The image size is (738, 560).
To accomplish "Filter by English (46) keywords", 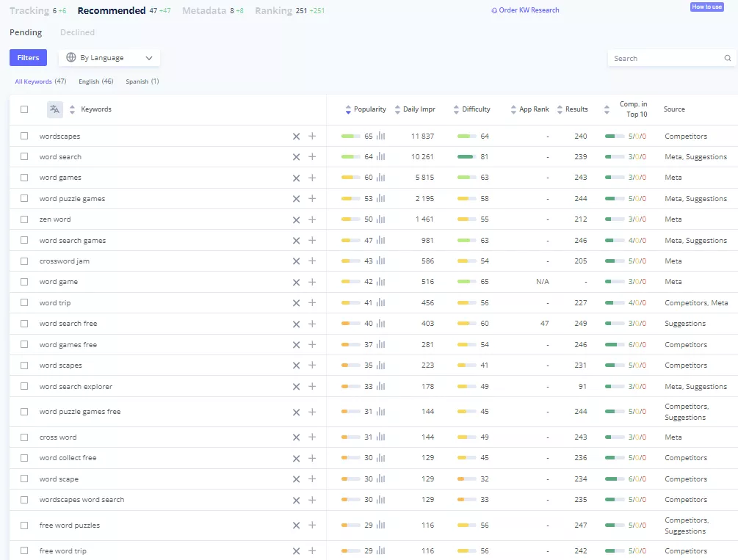I will click(x=96, y=81).
